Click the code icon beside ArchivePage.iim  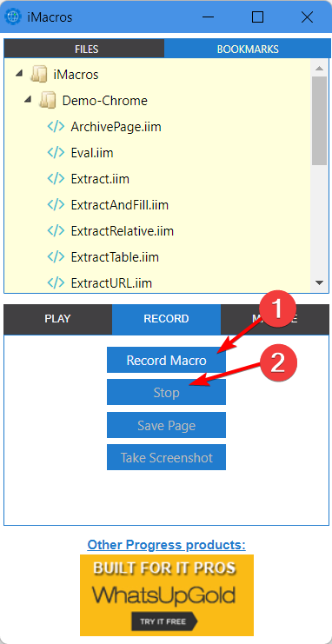pos(56,127)
